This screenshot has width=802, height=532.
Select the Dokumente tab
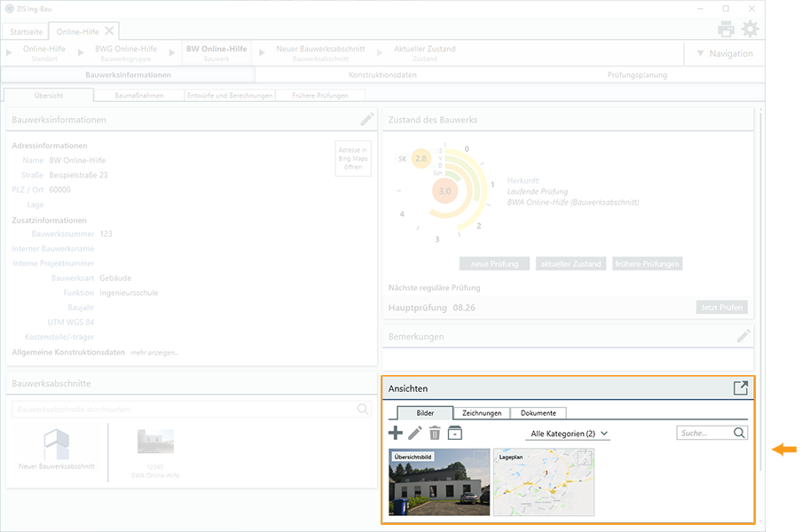point(539,413)
